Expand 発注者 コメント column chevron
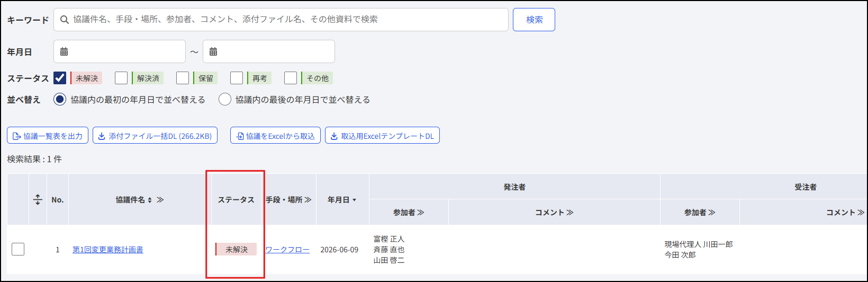The width and height of the screenshot is (868, 282). (x=570, y=213)
